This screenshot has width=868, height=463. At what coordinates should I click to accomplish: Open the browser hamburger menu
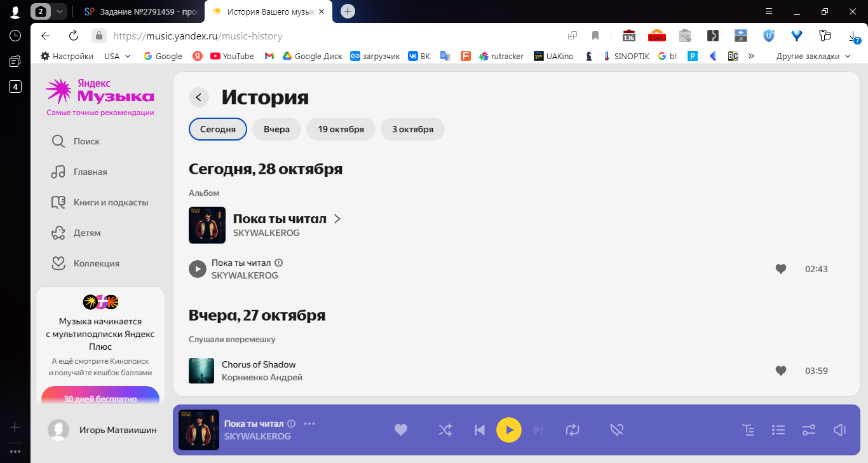click(x=769, y=11)
